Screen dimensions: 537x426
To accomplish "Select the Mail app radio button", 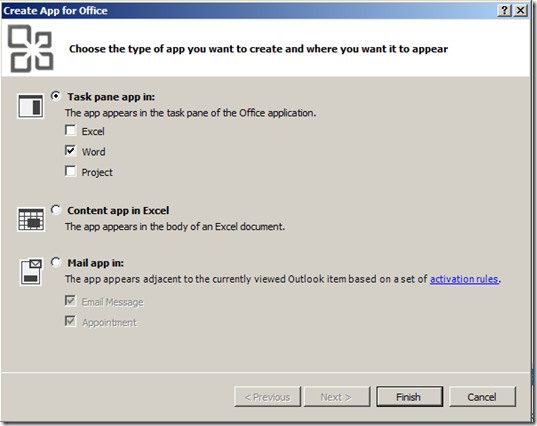I will (x=56, y=262).
